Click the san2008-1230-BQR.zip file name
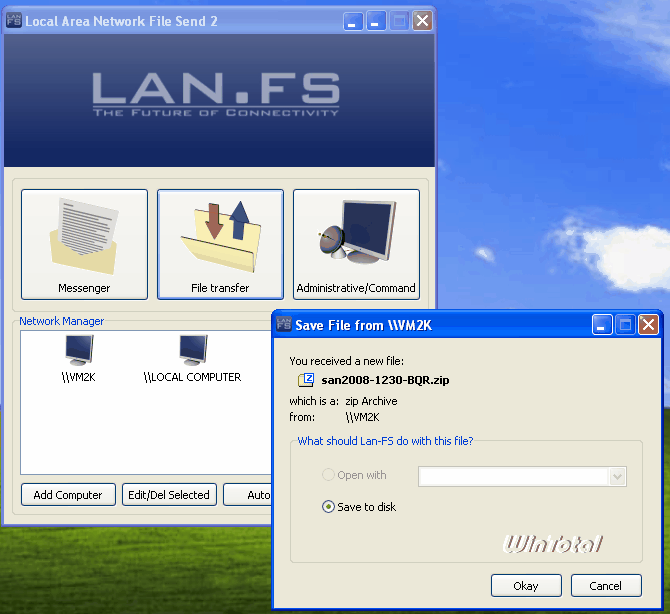Image resolution: width=670 pixels, height=614 pixels. coord(385,380)
